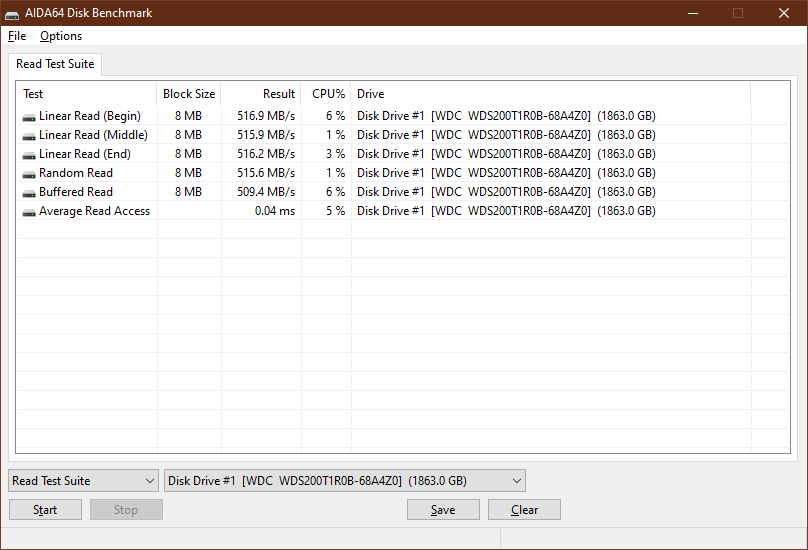
Task: Click the disk icon beside Linear Read (Begin)
Action: pyautogui.click(x=29, y=118)
